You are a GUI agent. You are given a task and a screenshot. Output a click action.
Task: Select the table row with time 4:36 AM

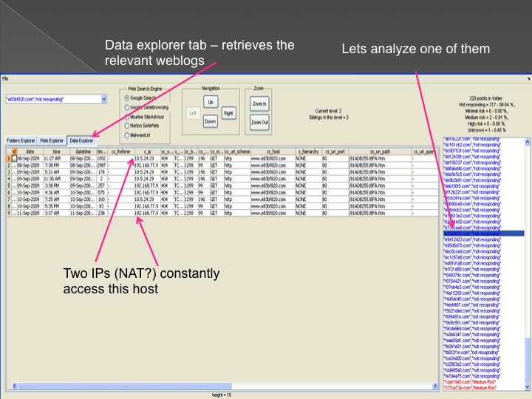pos(222,192)
